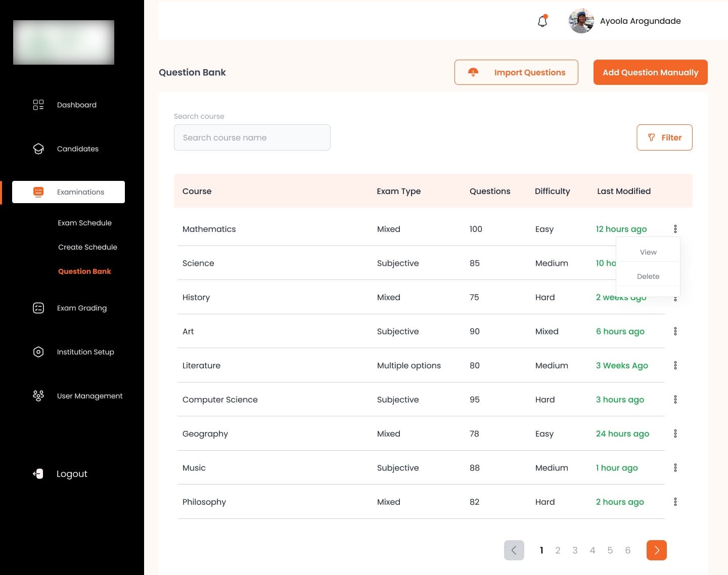Click Add Question Manually button
Image resolution: width=728 pixels, height=575 pixels.
pos(650,72)
